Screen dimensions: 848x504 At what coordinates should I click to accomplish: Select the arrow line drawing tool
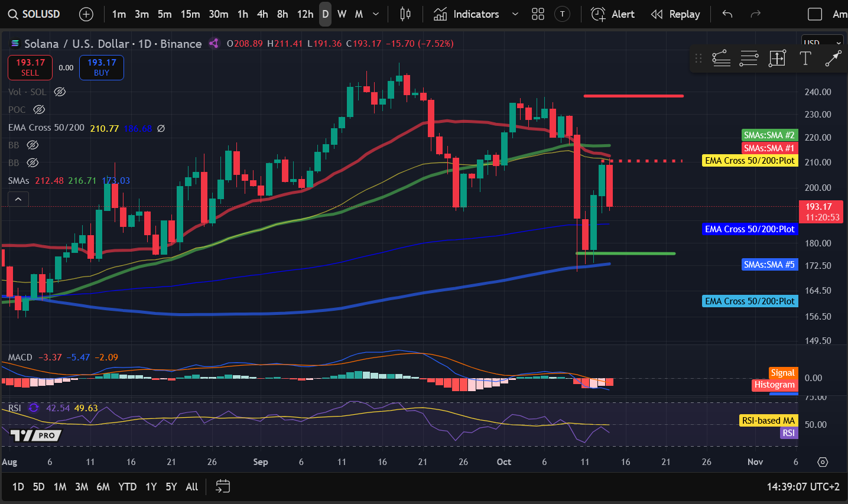point(833,58)
